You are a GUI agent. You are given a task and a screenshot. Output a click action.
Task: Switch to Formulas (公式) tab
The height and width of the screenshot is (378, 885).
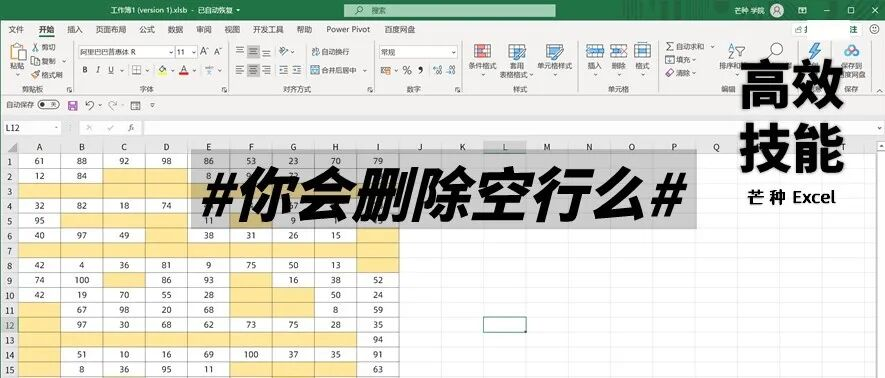pos(147,29)
